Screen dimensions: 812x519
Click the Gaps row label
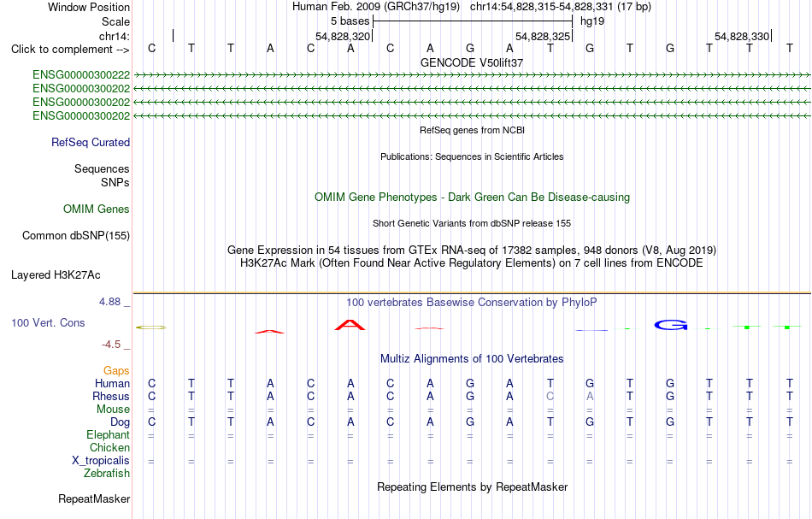116,371
